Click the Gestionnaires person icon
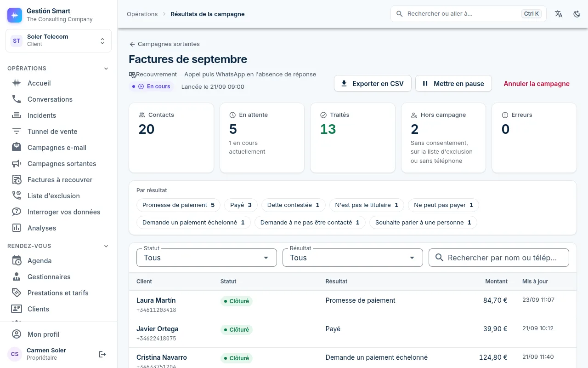 (x=17, y=277)
